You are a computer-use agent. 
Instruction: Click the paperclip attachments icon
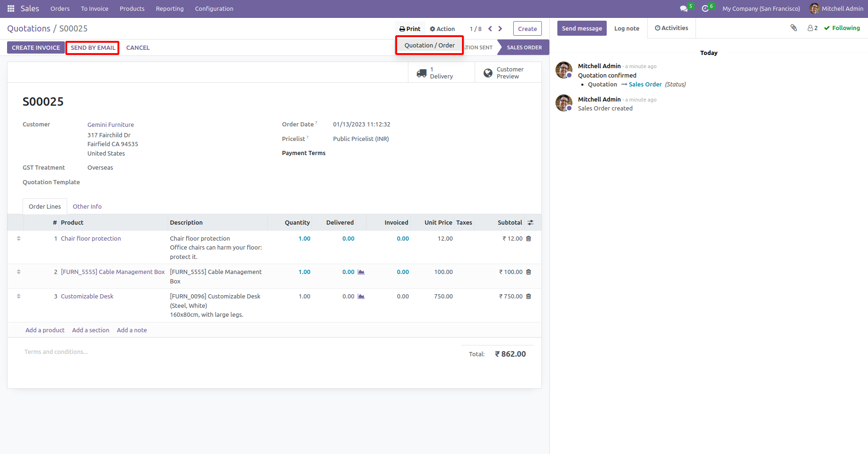coord(794,28)
